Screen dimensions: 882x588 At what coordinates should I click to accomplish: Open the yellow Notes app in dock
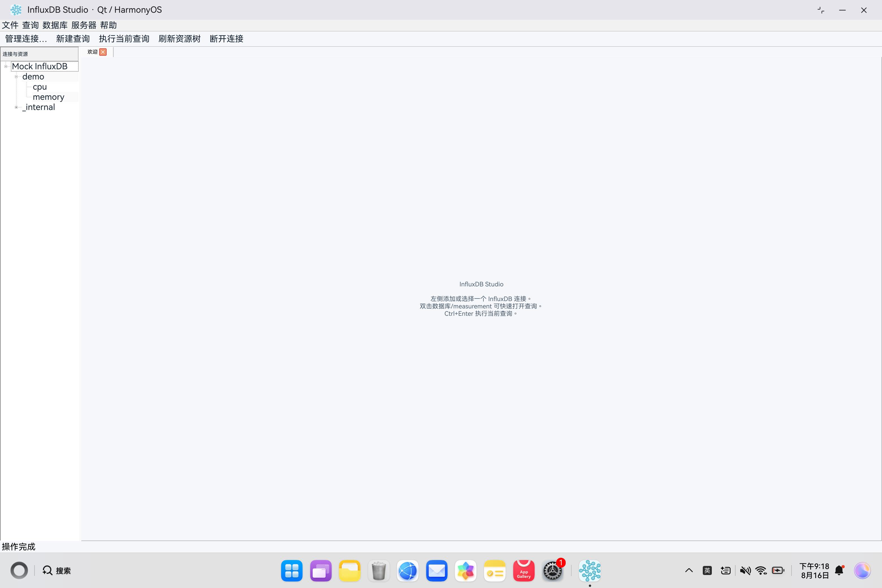(495, 571)
